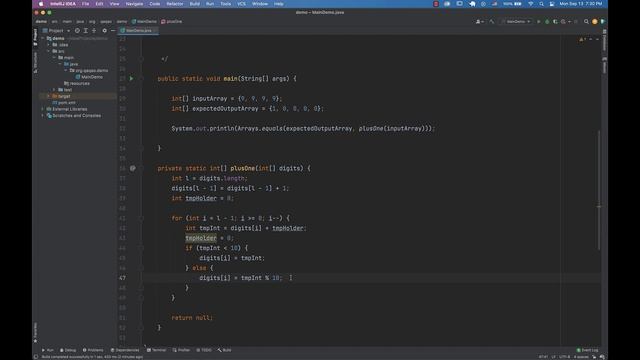
Task: Open the Problems tool window button
Action: 93,350
